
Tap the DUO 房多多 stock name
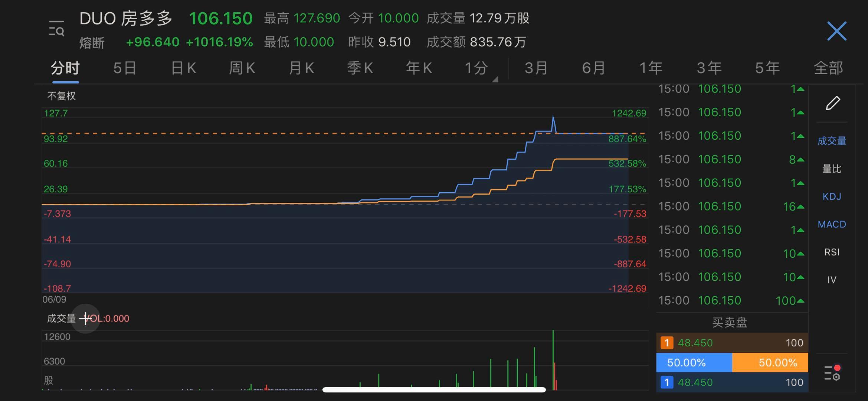tap(126, 19)
